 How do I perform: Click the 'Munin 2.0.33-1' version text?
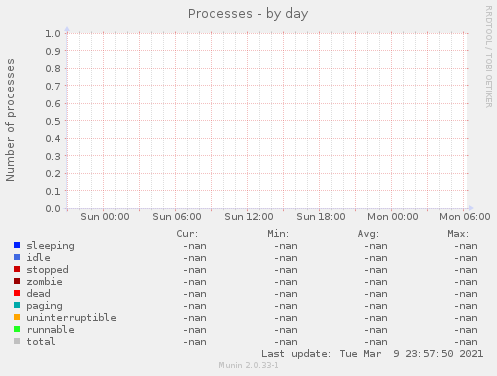click(x=248, y=365)
